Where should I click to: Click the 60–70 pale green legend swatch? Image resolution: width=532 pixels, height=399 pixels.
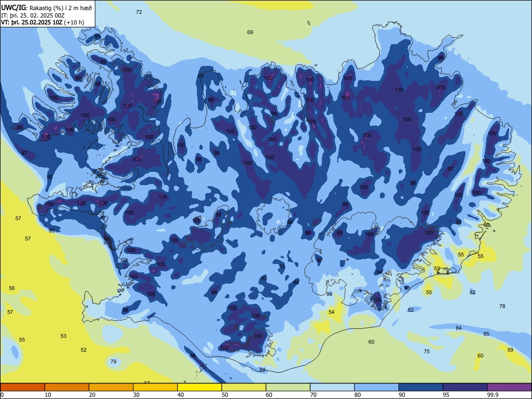pos(288,387)
